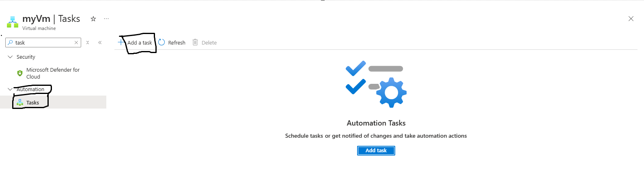Click the blue Add task button
This screenshot has height=179, width=644.
(376, 151)
